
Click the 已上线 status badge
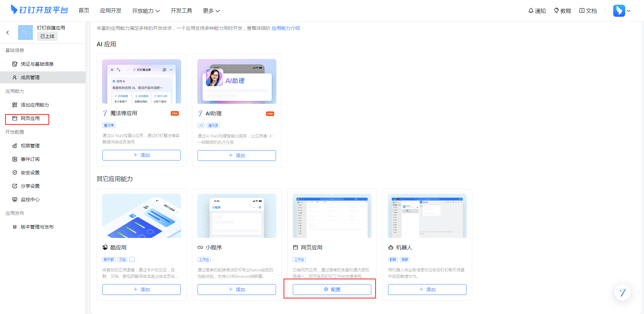click(x=47, y=36)
